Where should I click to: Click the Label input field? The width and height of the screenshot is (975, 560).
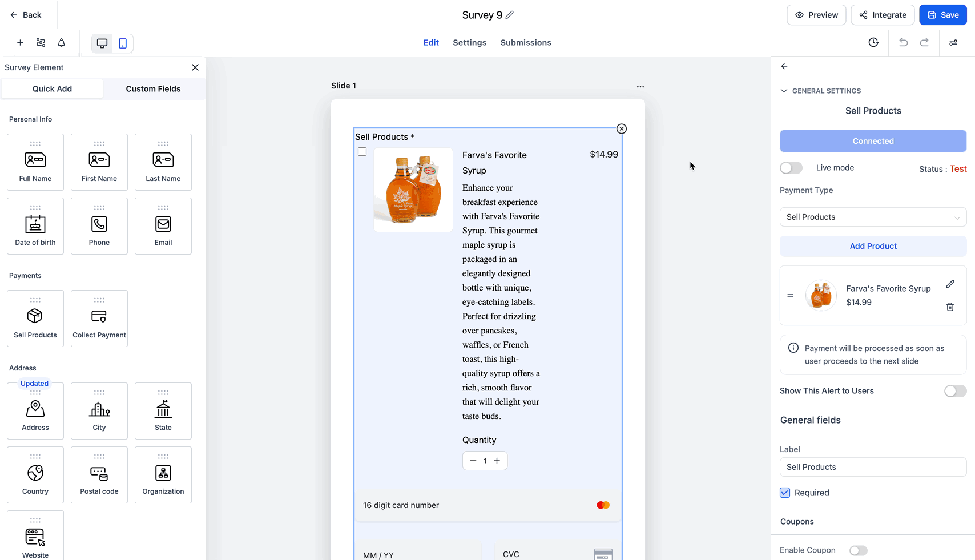pyautogui.click(x=873, y=467)
